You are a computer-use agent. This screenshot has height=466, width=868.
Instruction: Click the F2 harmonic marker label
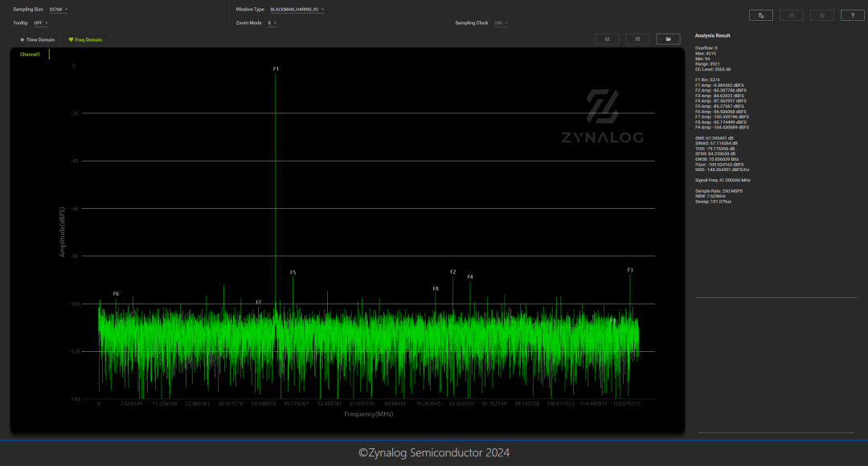click(452, 272)
